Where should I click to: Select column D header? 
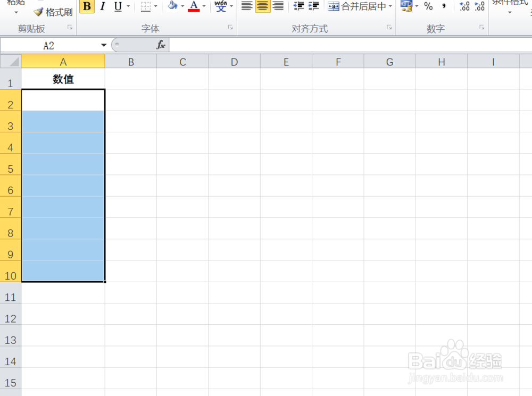[235, 62]
